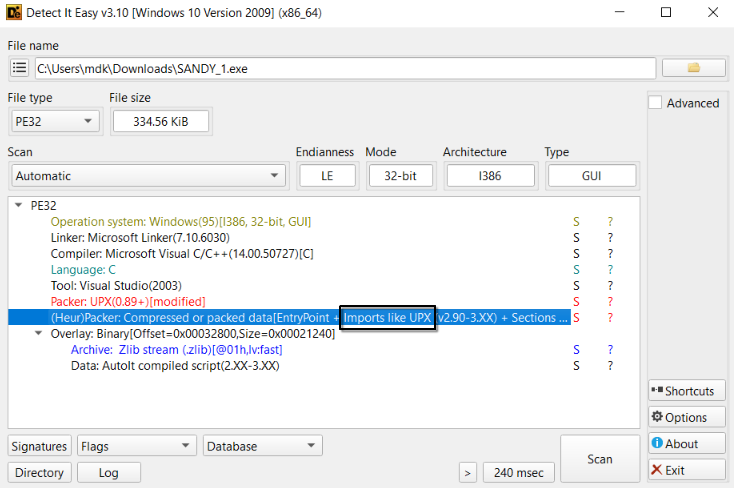Click the S link for Packer UPX row
734x488 pixels.
(576, 301)
